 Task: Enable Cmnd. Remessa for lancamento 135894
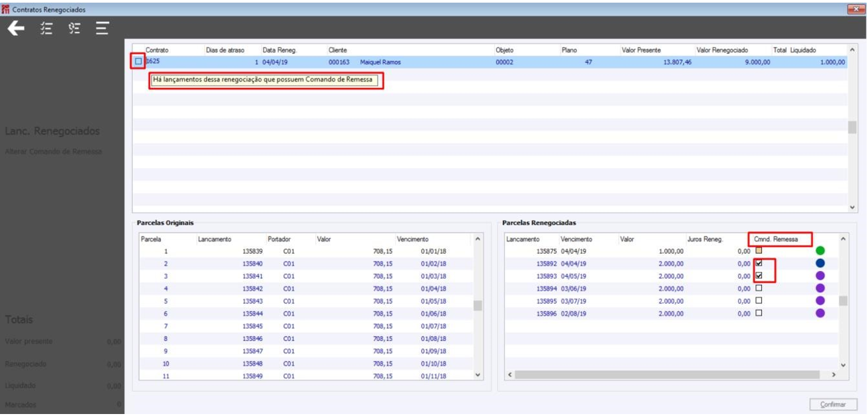click(x=759, y=288)
